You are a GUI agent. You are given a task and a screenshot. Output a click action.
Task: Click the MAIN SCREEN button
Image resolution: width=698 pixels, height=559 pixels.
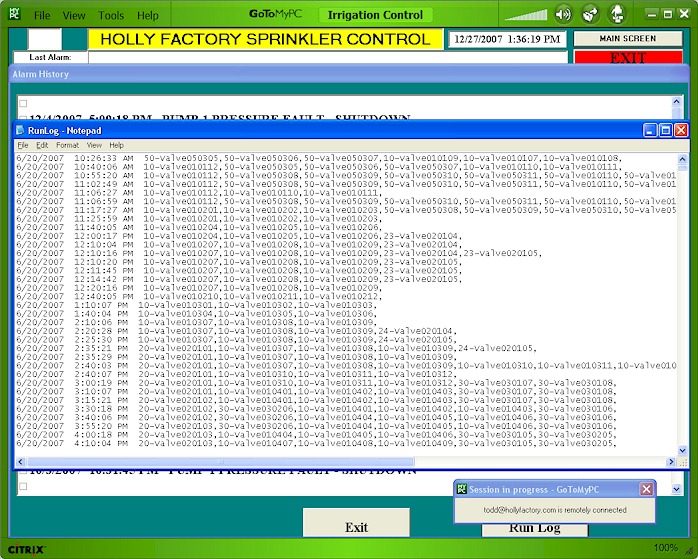click(x=628, y=39)
